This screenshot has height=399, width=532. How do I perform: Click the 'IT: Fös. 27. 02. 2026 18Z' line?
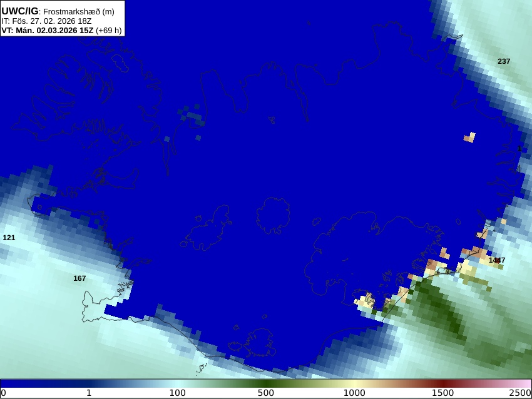tap(46, 21)
